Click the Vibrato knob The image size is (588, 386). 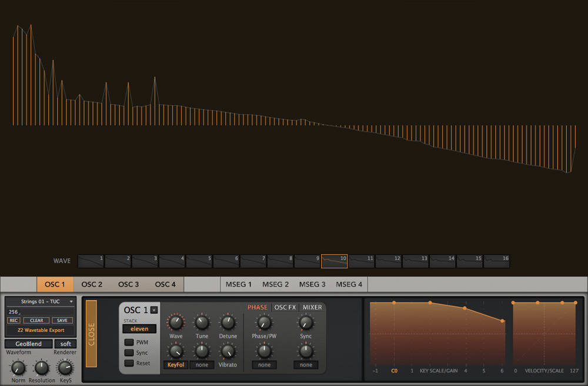[x=228, y=351]
